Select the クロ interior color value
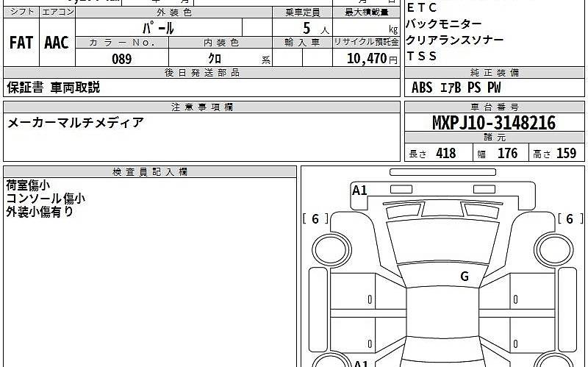Image resolution: width=588 pixels, height=367 pixels. [215, 58]
